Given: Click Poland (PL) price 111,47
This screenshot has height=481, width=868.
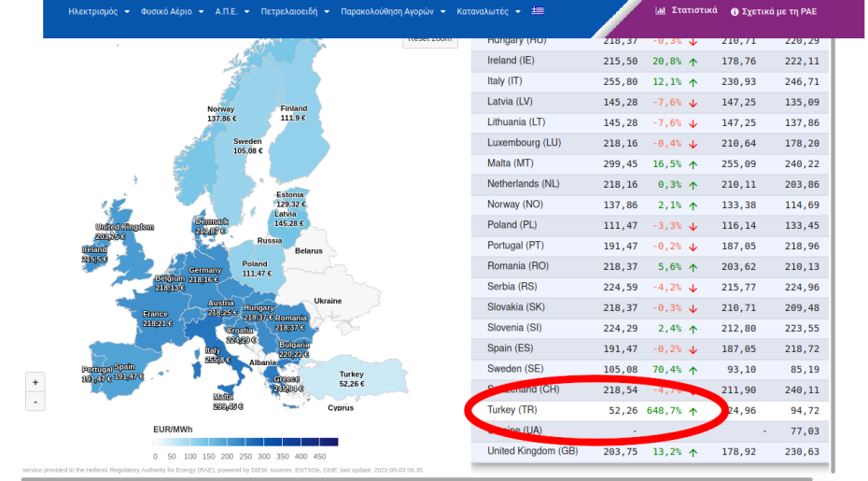Looking at the screenshot, I should tap(620, 225).
